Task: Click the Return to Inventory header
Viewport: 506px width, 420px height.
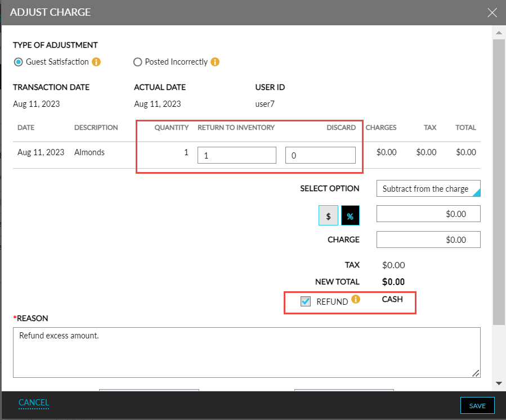Action: pyautogui.click(x=236, y=127)
